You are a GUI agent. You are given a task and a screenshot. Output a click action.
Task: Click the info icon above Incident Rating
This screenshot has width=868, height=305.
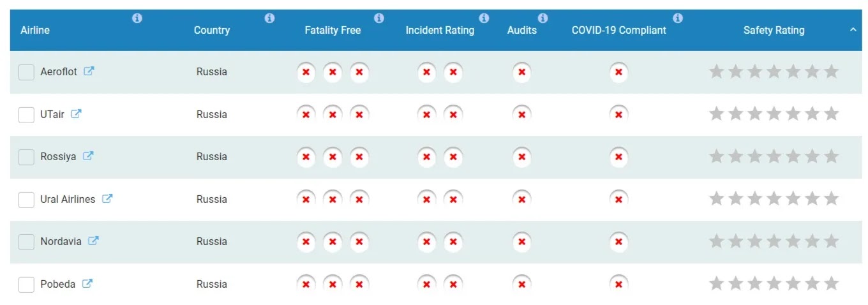(484, 19)
